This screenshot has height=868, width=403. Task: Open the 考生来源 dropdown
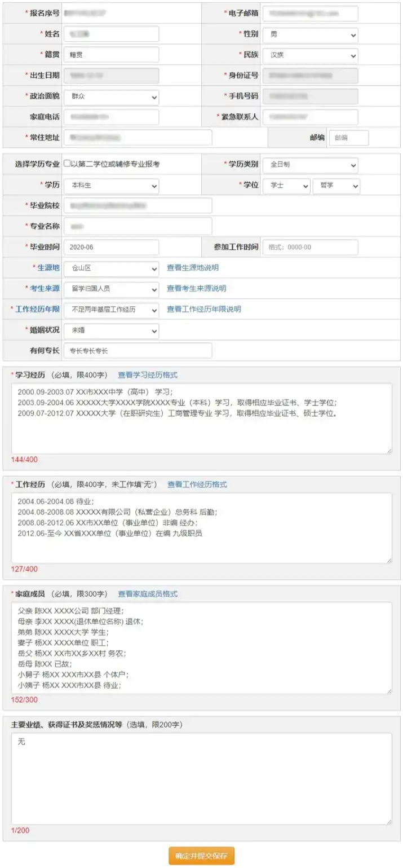pos(111,289)
